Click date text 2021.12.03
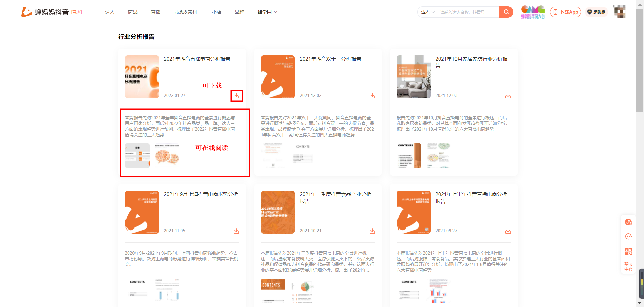 [x=446, y=96]
